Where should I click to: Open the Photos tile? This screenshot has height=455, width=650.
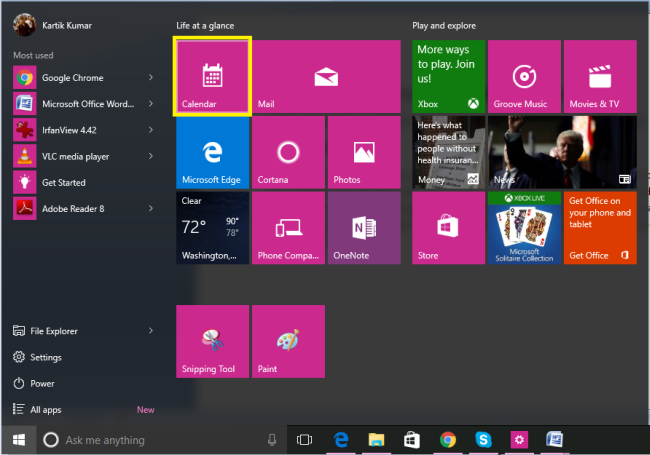364,152
